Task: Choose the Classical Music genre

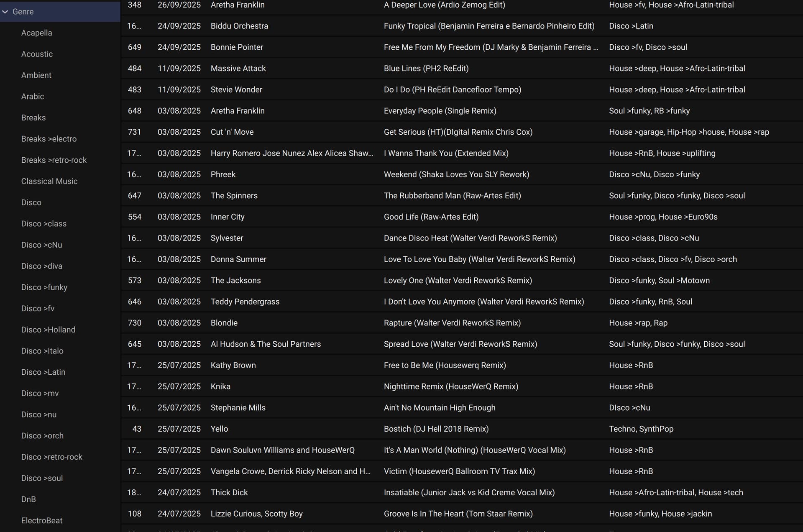Action: coord(49,181)
